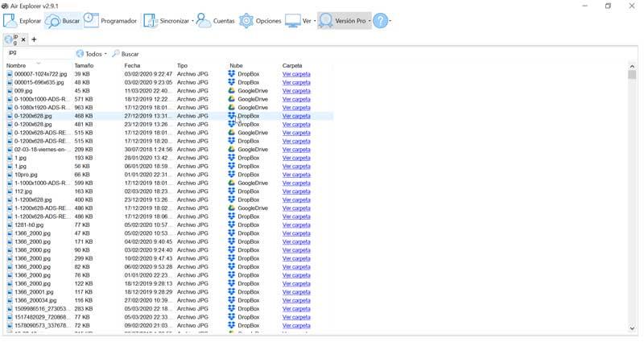
Task: Click the 283 KB size cell
Action: pos(84,309)
